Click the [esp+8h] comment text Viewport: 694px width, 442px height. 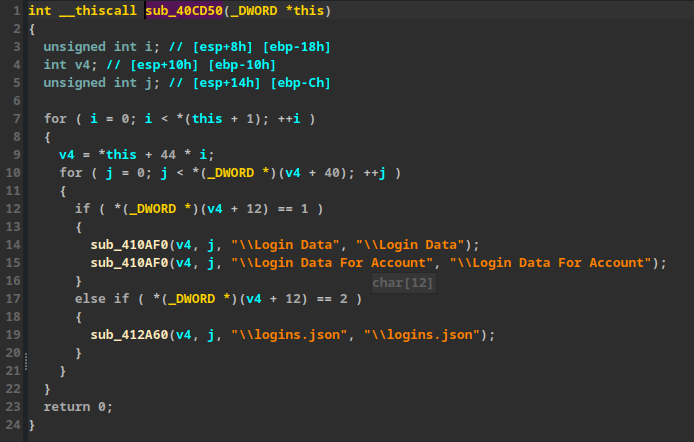click(223, 46)
